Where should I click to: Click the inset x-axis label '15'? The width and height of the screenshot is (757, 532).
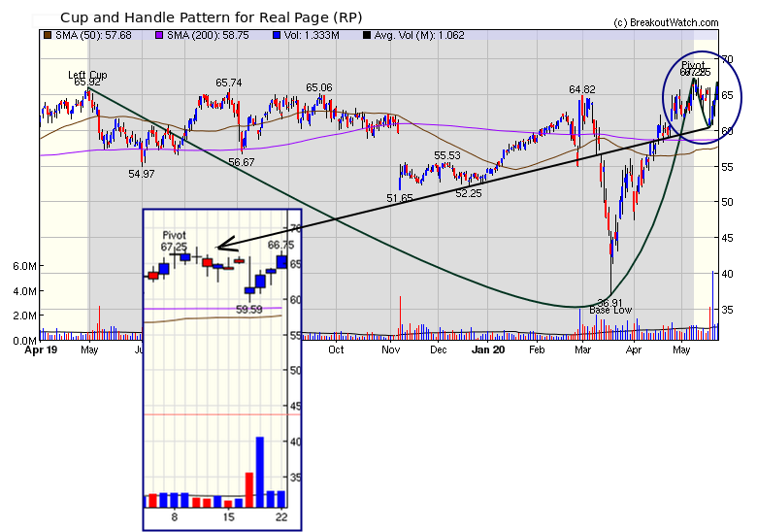click(x=228, y=517)
